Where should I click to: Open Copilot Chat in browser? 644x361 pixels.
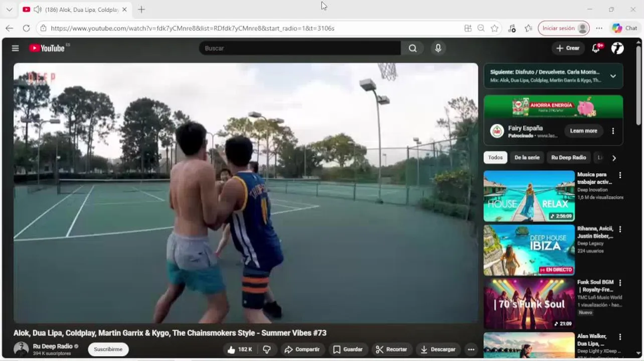point(624,28)
